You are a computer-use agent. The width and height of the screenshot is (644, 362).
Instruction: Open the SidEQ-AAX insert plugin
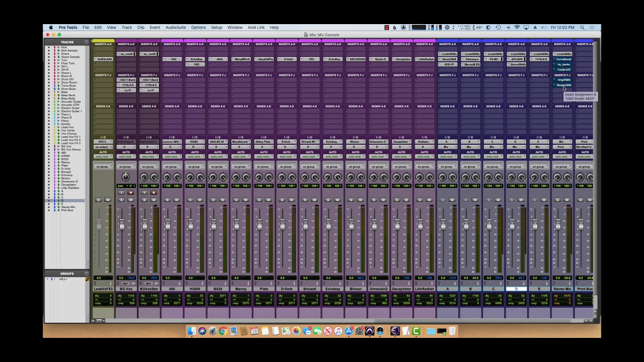point(104,59)
